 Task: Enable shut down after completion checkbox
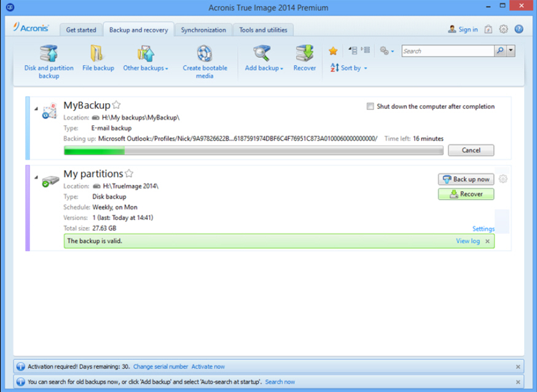pos(370,106)
